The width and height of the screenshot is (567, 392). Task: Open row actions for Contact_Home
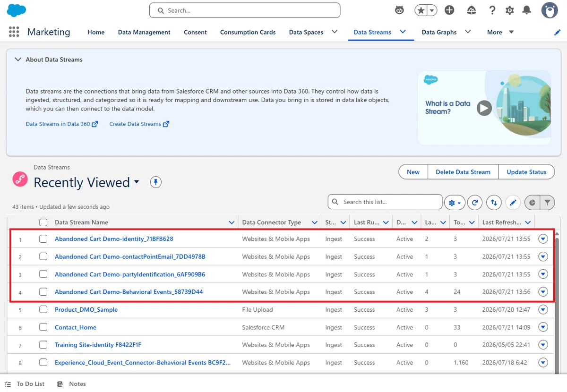pos(543,327)
